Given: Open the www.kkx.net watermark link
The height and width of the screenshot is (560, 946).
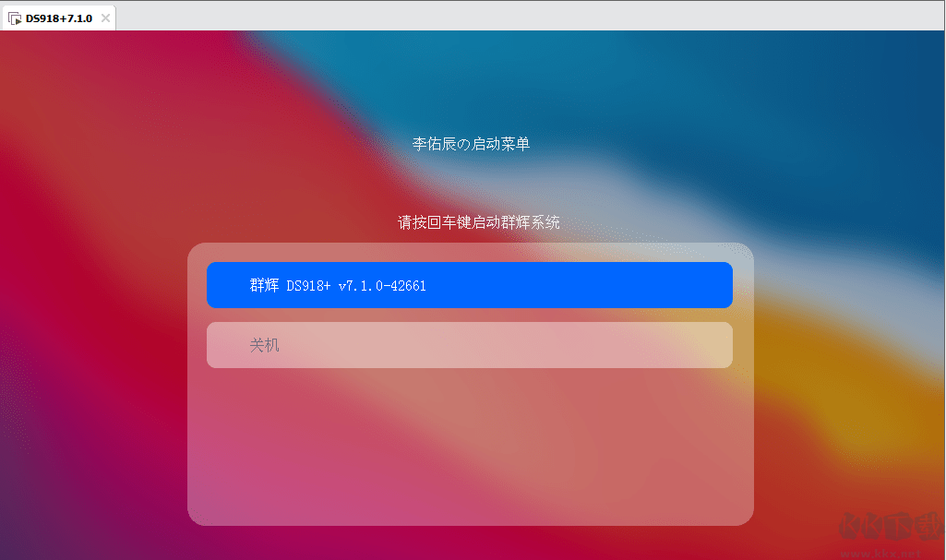Looking at the screenshot, I should tap(880, 553).
